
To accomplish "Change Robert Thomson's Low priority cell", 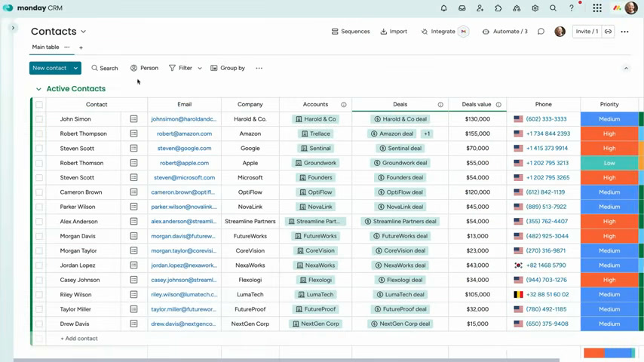I will (x=609, y=163).
